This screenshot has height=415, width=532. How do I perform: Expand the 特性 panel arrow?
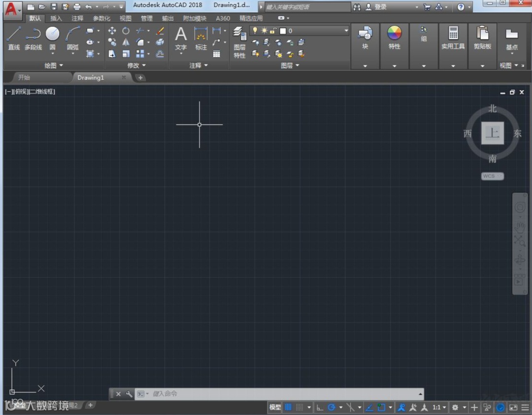[394, 66]
